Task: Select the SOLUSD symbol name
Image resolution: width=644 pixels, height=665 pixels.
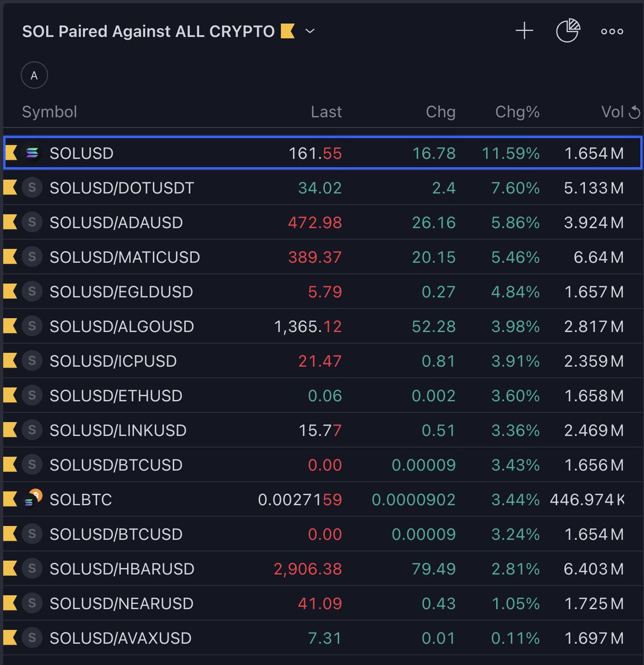Action: (81, 153)
